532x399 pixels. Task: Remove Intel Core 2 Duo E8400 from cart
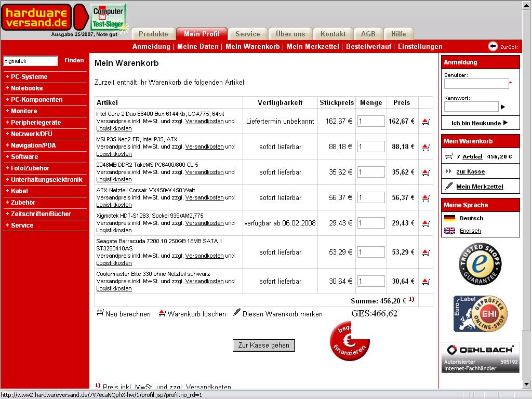click(x=426, y=122)
